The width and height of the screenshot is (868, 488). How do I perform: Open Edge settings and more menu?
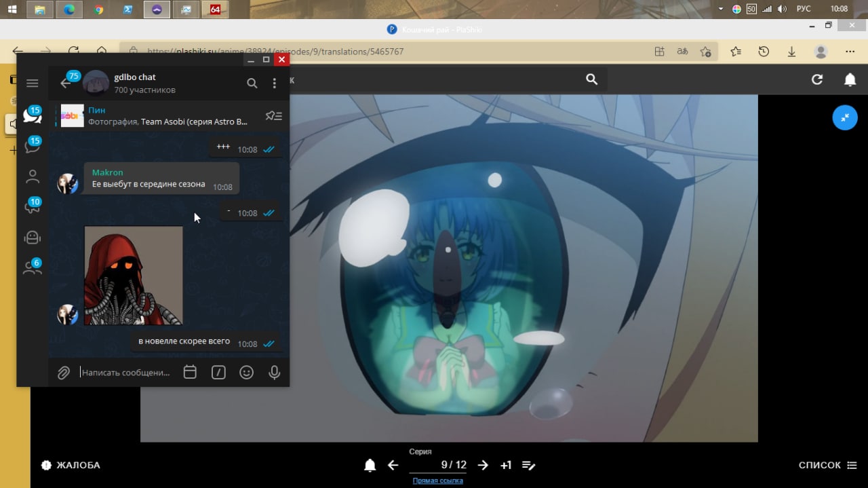pyautogui.click(x=850, y=51)
